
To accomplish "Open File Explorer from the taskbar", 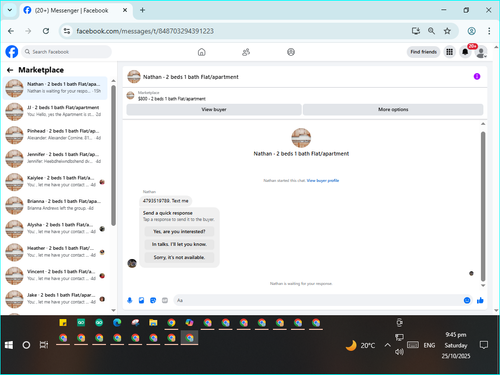I will click(x=153, y=322).
